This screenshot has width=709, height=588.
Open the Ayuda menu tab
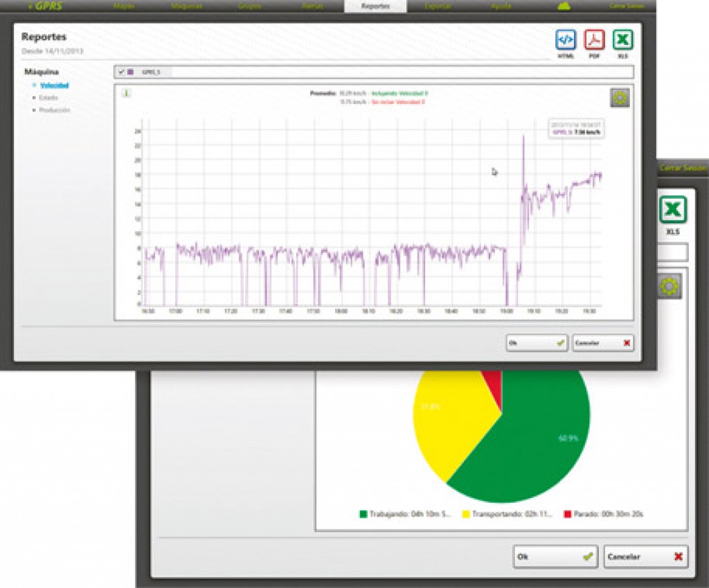point(501,6)
